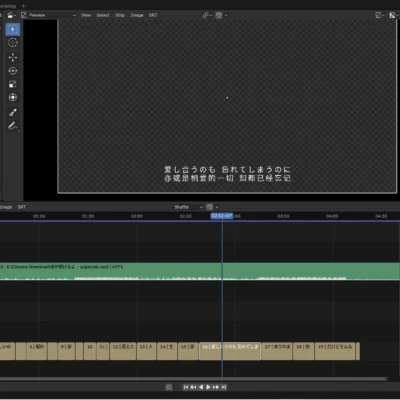Activate the Transform tool
The width and height of the screenshot is (400, 400).
(x=13, y=97)
